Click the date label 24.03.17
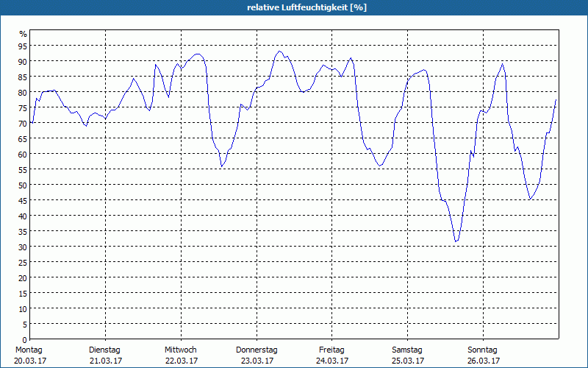This screenshot has height=368, width=588. point(332,361)
